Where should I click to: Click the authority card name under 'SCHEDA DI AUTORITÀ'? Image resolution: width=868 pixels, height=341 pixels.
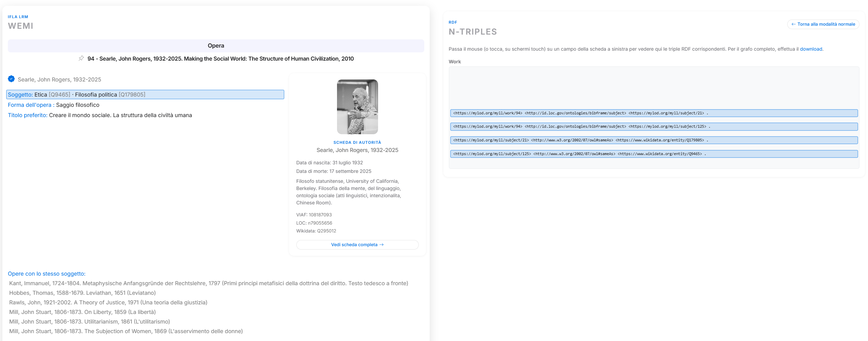[357, 150]
